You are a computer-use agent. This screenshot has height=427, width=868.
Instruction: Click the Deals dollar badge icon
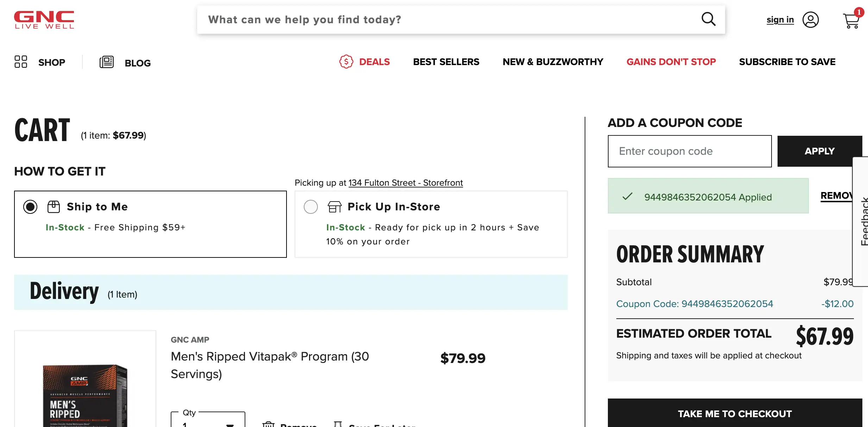pyautogui.click(x=346, y=62)
